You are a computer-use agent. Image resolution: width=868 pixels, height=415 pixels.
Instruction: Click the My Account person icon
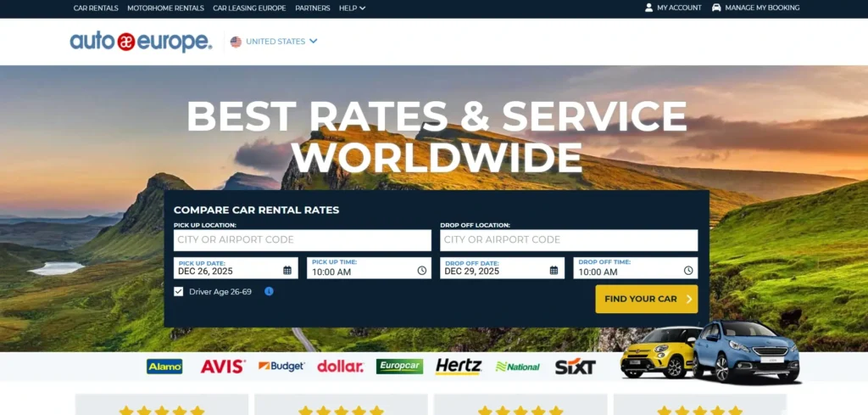(648, 8)
